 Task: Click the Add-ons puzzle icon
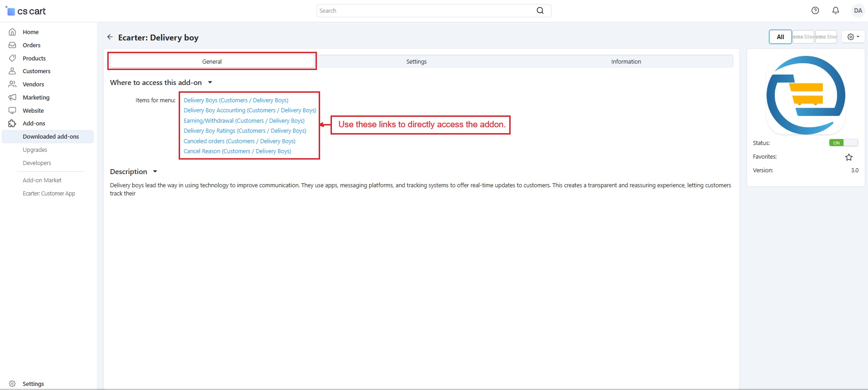coord(12,123)
